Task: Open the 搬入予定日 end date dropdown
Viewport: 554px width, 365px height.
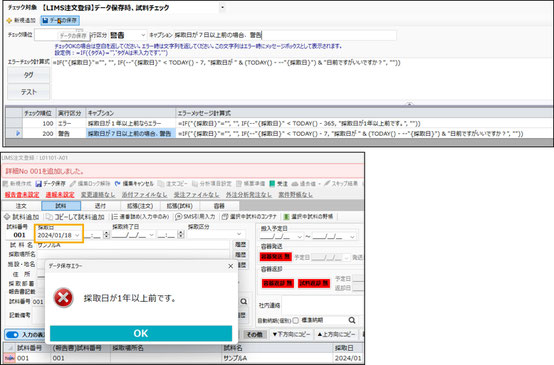Action: point(352,237)
